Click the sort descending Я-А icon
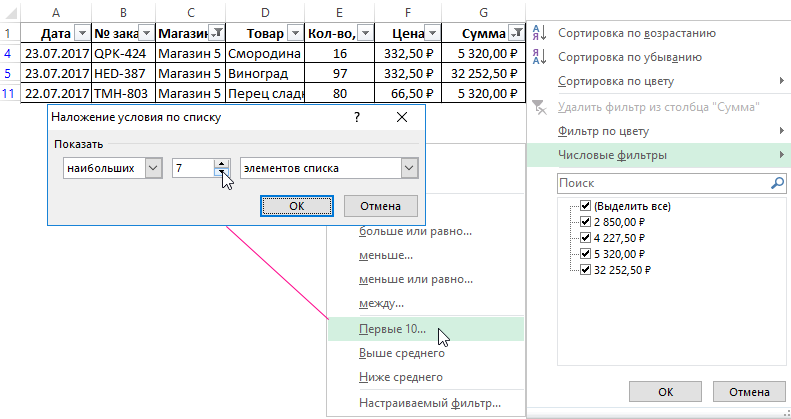 pos(539,57)
